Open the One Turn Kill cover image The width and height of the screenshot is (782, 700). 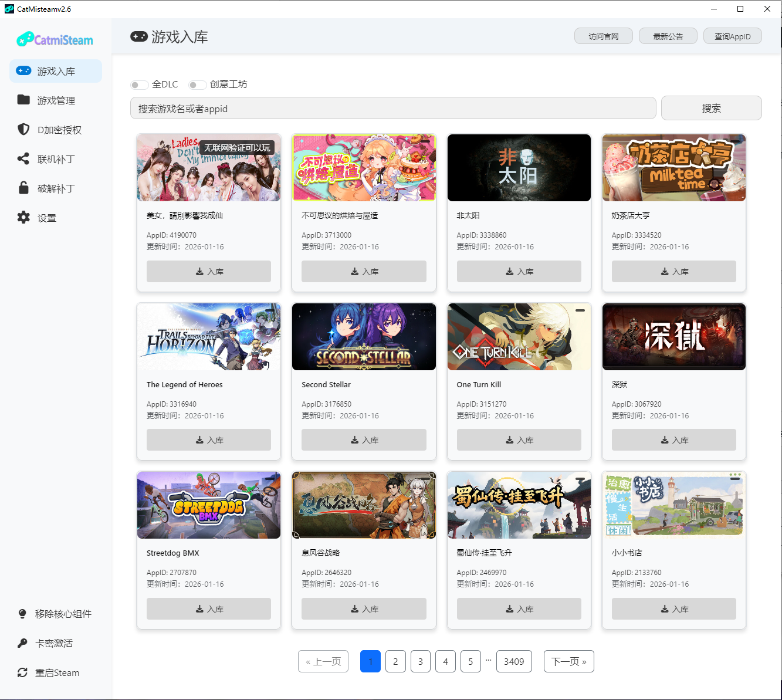(519, 337)
